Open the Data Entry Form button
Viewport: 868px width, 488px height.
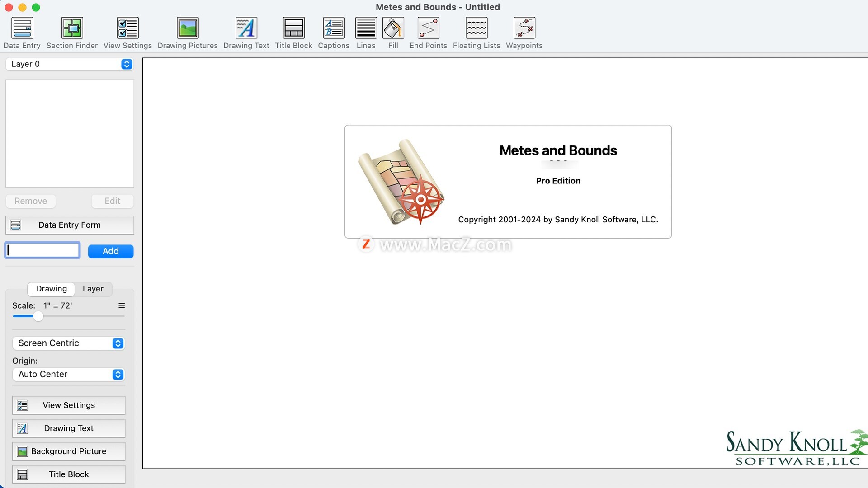pyautogui.click(x=70, y=225)
